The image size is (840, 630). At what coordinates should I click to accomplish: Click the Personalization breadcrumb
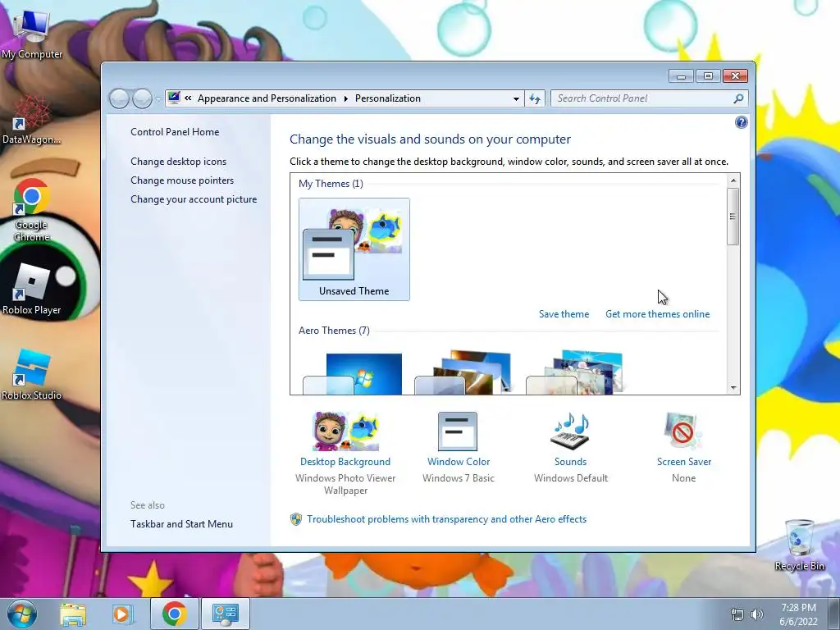pyautogui.click(x=388, y=98)
